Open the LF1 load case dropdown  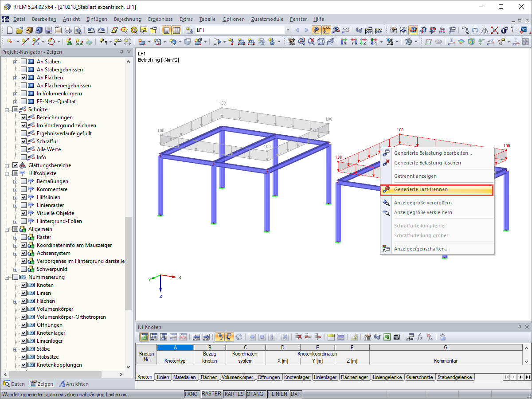coord(288,30)
